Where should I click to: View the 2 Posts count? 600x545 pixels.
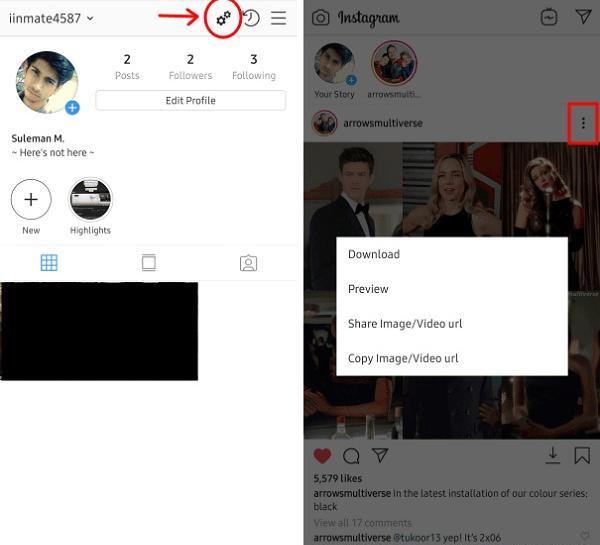point(127,67)
